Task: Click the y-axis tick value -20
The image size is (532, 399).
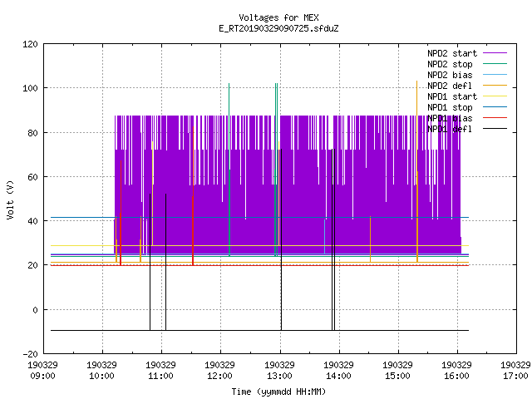Action: [30, 354]
